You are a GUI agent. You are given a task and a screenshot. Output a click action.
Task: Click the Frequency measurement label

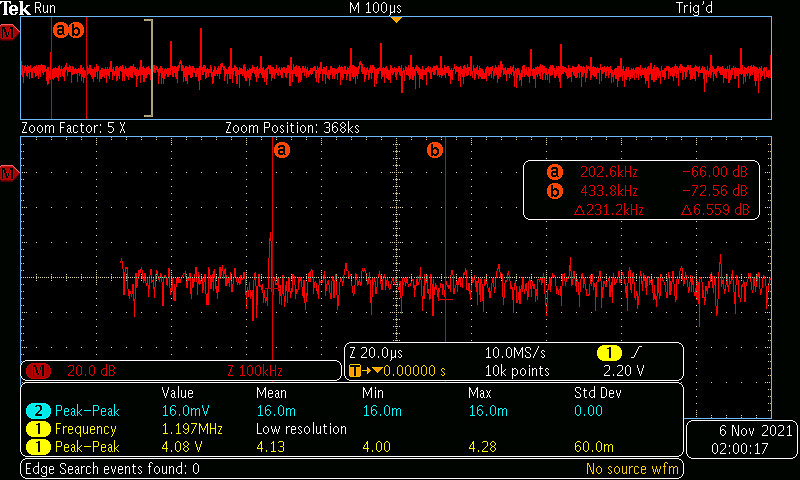[86, 429]
